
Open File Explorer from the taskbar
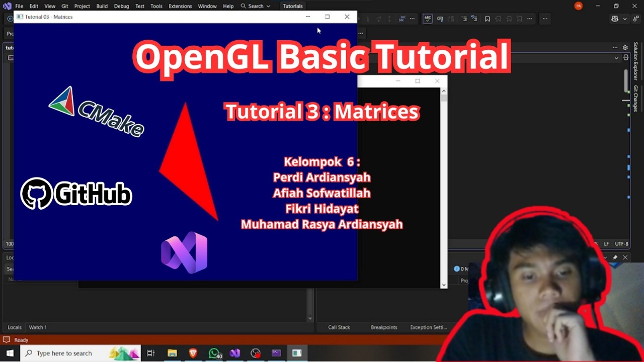[x=172, y=353]
